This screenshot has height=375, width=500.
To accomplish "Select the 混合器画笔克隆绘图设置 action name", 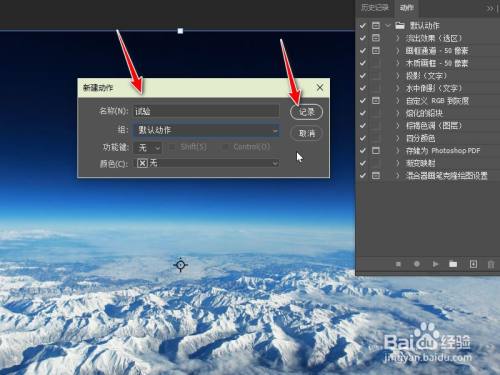I will point(446,175).
